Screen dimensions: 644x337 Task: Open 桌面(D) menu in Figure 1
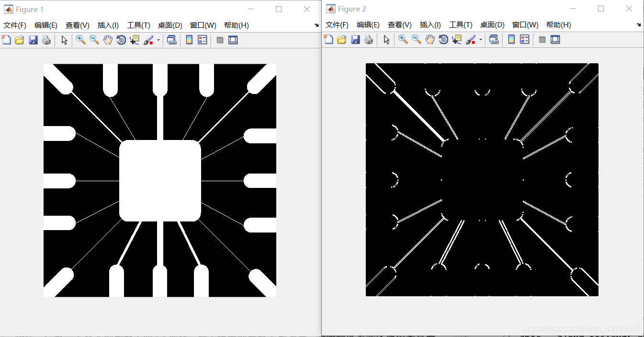point(170,25)
